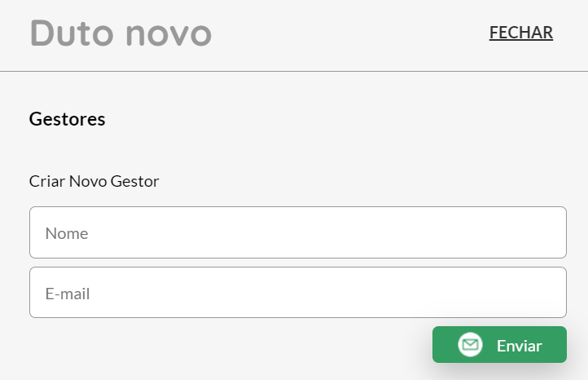Focus the manager e-mail text box
This screenshot has width=588, height=380.
click(297, 292)
